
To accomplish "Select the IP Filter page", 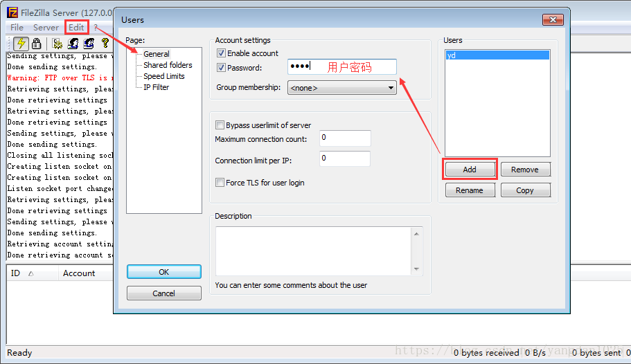I will tap(156, 87).
